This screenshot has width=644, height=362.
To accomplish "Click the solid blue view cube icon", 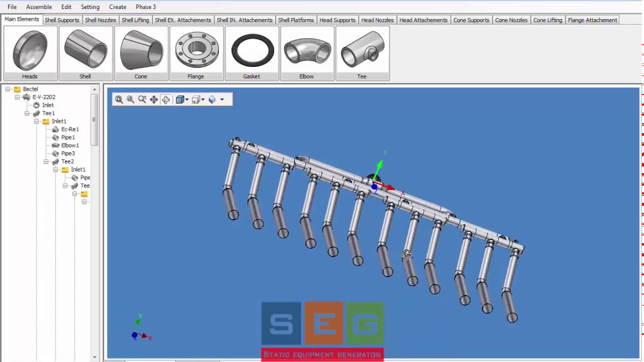I will (180, 100).
